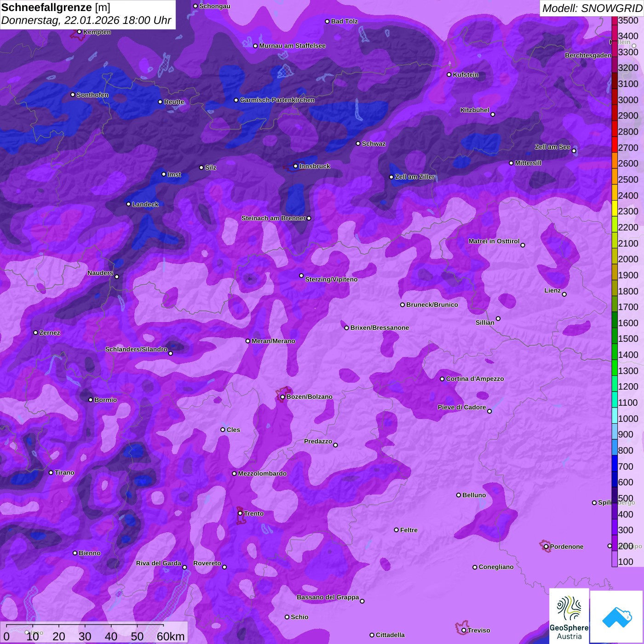Click the Meran/Merano marker
The height and width of the screenshot is (644, 644).
[x=247, y=341]
